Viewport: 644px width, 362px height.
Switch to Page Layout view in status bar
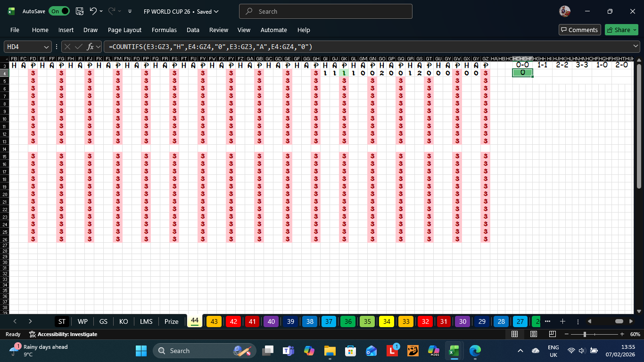point(533,334)
